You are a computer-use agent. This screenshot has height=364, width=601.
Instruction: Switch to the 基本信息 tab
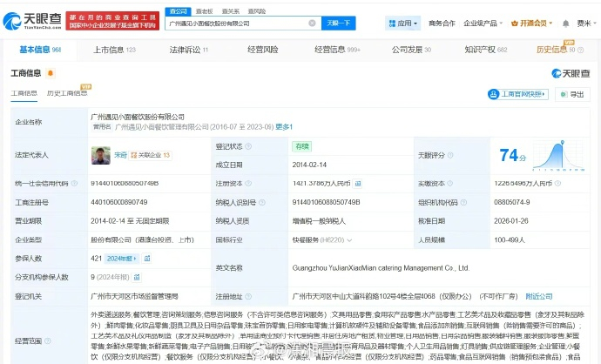click(40, 50)
